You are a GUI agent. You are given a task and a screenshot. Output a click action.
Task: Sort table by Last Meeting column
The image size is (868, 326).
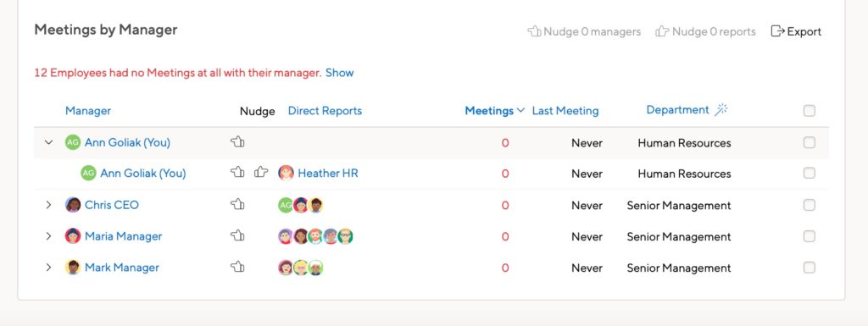[x=565, y=111]
